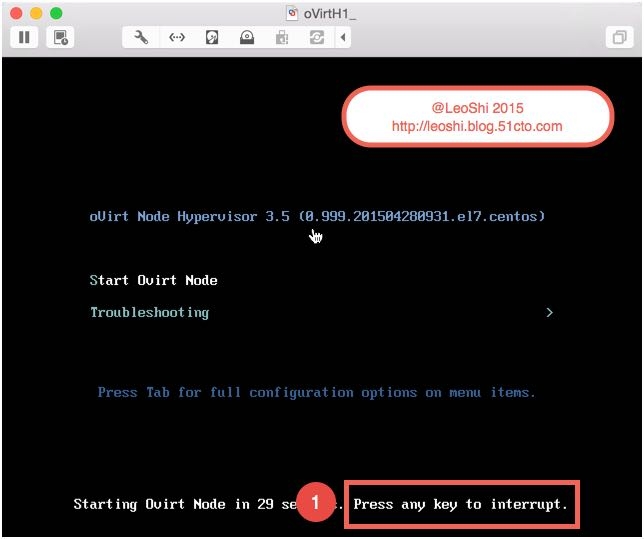Click the Starting Ovirt Node countdown text

(x=207, y=504)
